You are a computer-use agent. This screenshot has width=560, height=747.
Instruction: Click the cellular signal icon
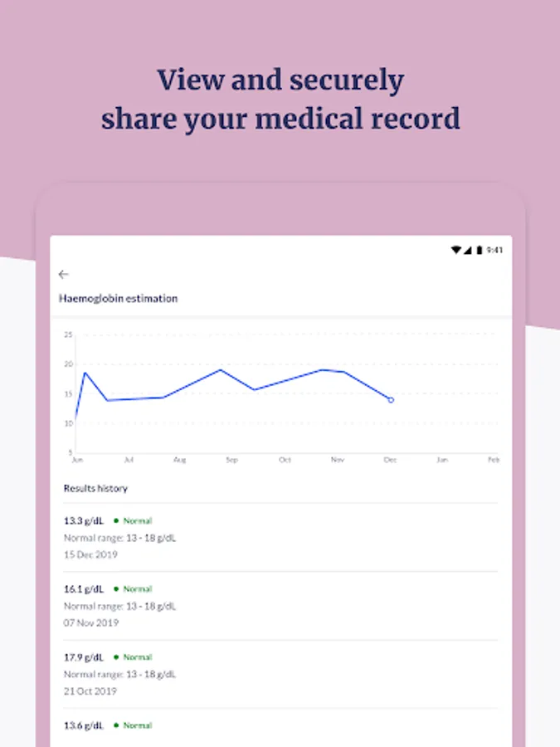(468, 250)
